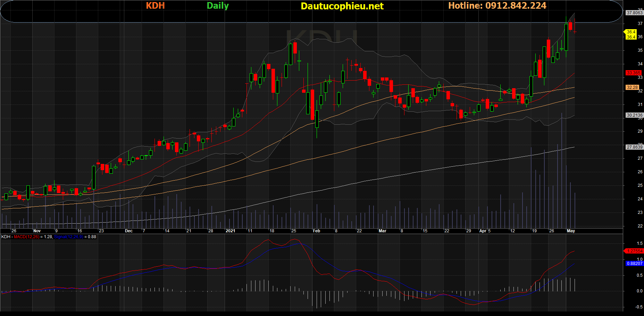Click the Dautucophieu.net website link

tap(342, 6)
